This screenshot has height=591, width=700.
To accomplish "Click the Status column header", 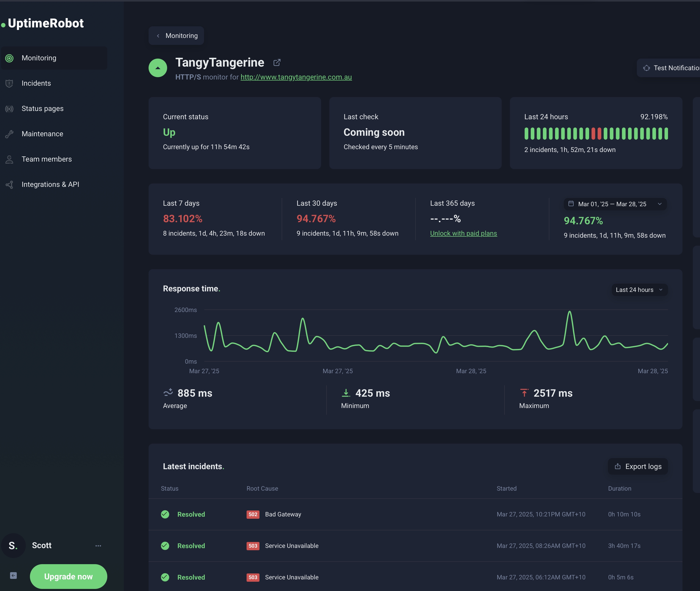I will click(170, 489).
